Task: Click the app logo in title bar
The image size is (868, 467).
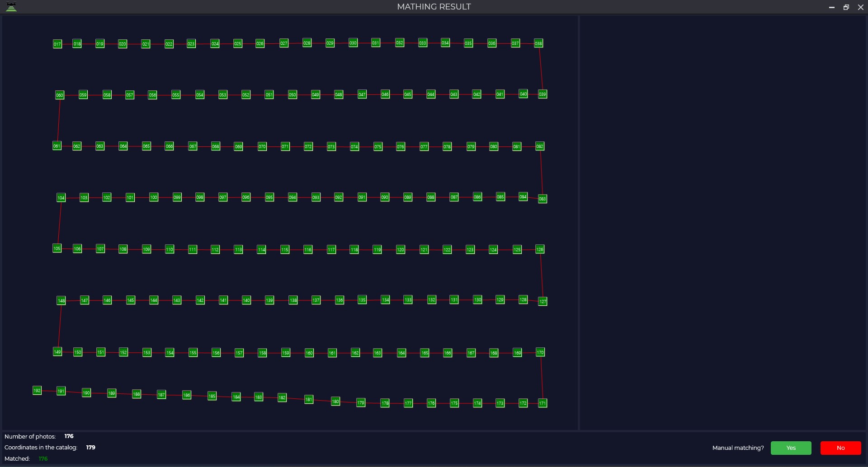Action: click(11, 7)
